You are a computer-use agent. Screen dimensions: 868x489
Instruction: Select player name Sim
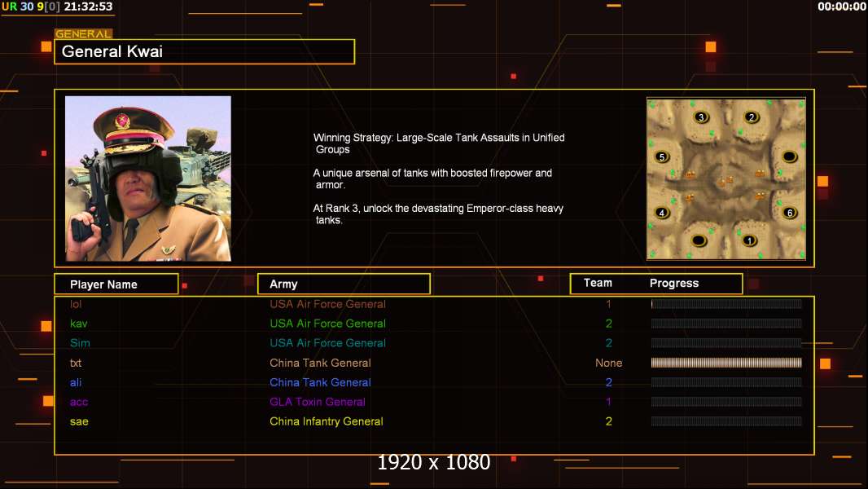click(x=80, y=343)
